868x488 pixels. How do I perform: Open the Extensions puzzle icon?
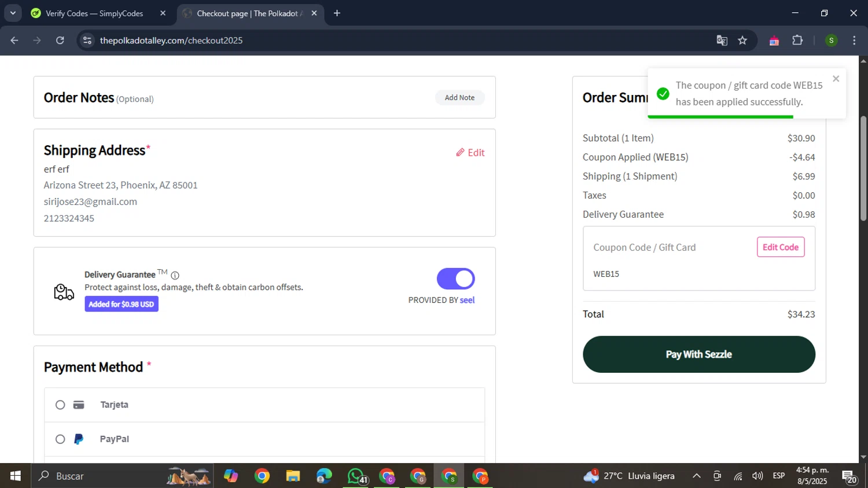[797, 41]
